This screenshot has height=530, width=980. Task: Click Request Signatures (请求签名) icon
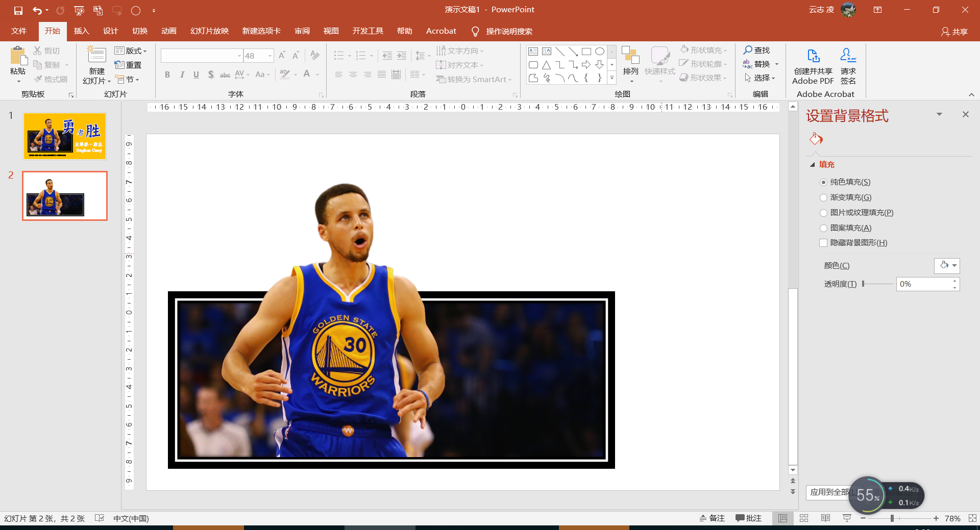[848, 55]
